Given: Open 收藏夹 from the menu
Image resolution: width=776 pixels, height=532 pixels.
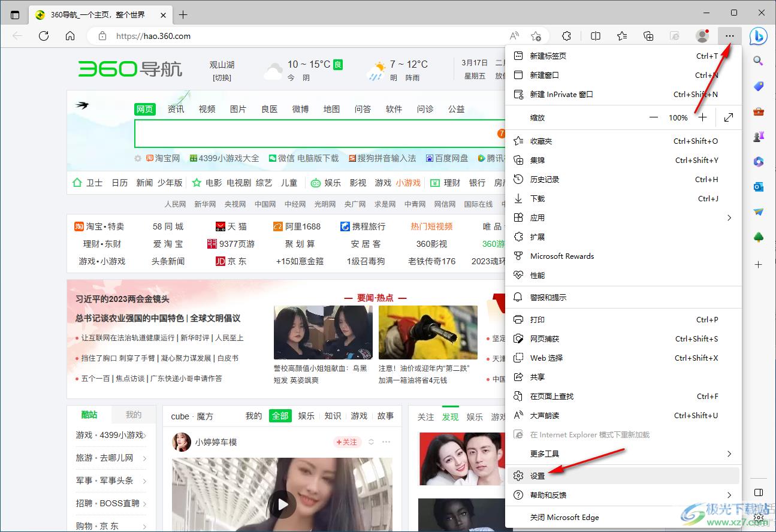Looking at the screenshot, I should (623, 141).
